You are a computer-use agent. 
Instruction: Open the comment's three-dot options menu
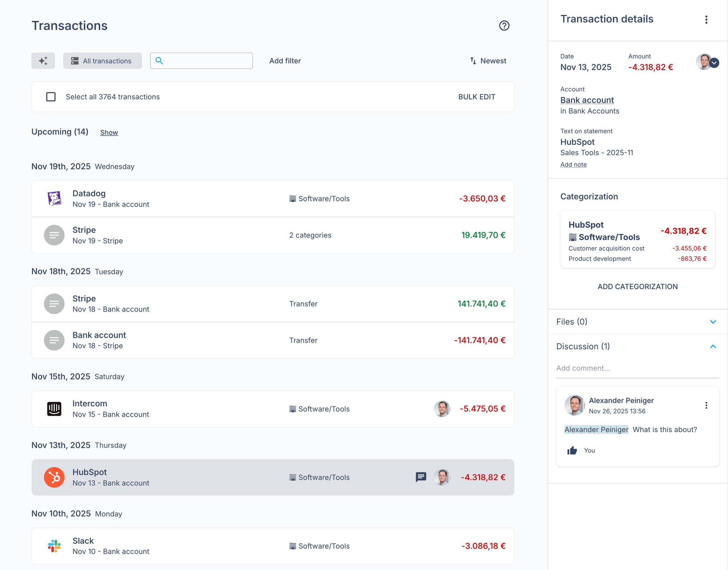click(706, 405)
